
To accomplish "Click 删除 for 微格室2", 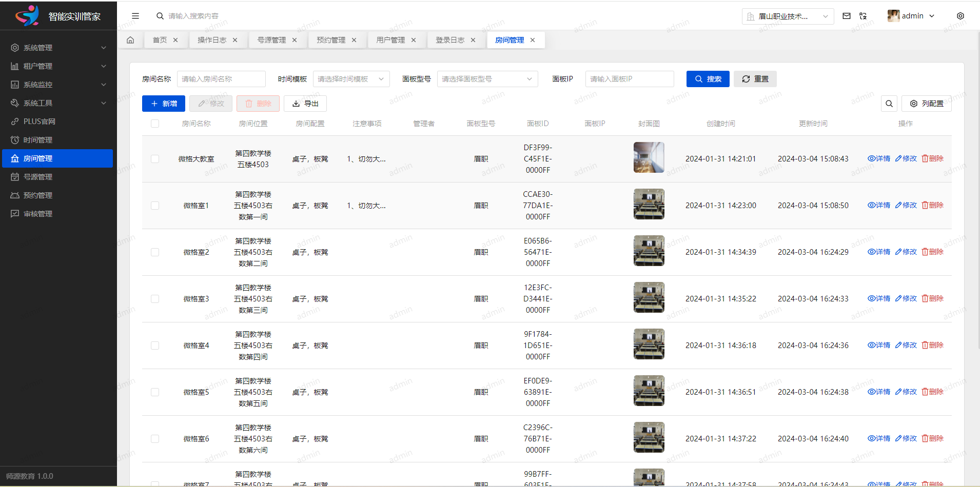I will 933,252.
